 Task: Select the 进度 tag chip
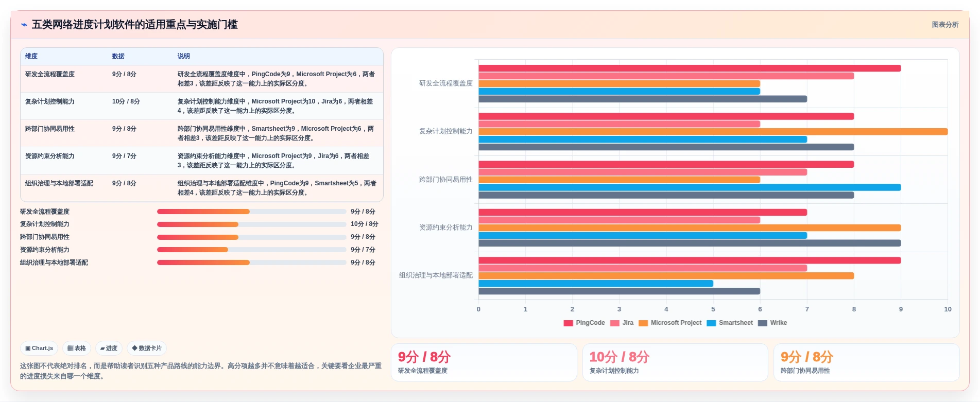click(x=109, y=348)
